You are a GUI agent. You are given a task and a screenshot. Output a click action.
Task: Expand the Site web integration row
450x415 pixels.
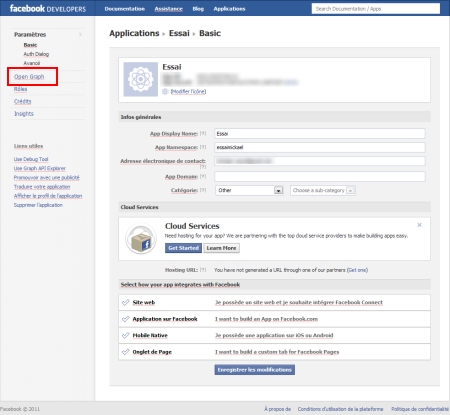click(274, 303)
